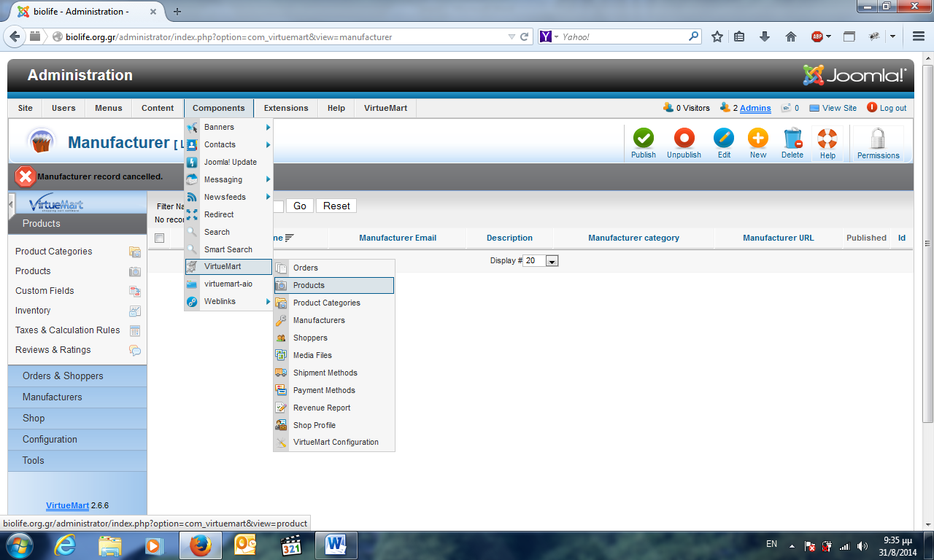934x560 pixels.
Task: Open Display # 20 dropdown
Action: click(541, 260)
